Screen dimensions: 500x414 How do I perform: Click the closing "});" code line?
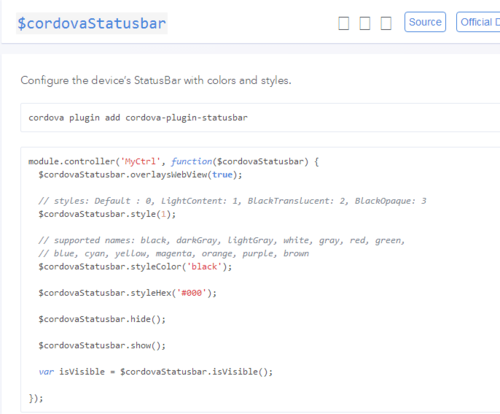click(36, 398)
